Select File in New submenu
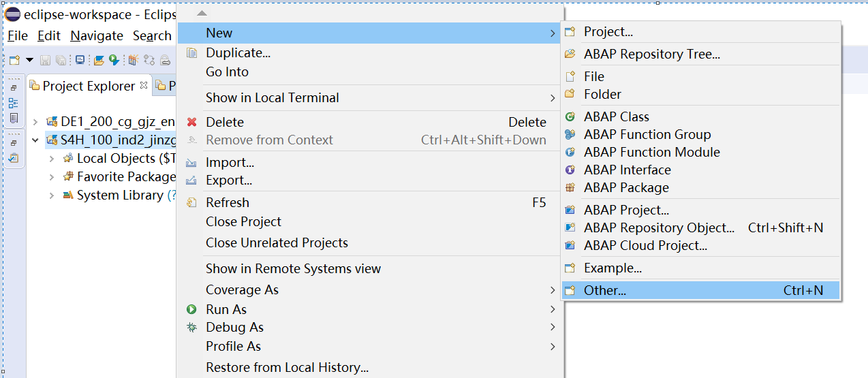 click(700, 76)
